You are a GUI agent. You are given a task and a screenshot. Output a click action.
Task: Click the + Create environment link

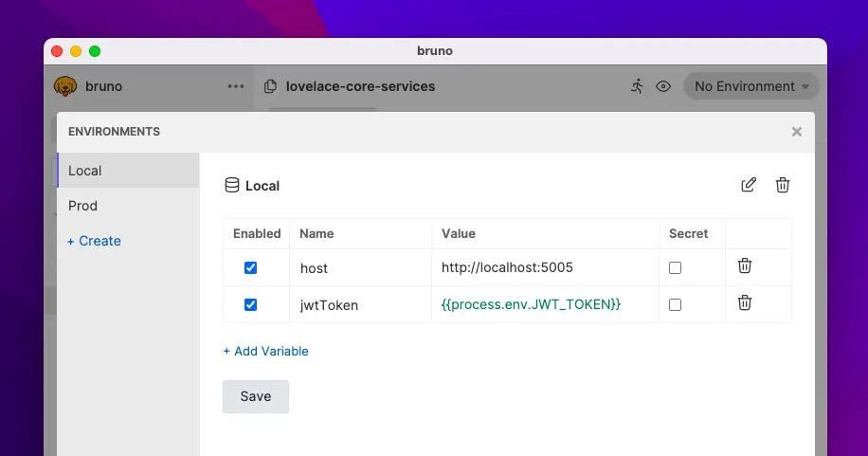click(x=94, y=241)
